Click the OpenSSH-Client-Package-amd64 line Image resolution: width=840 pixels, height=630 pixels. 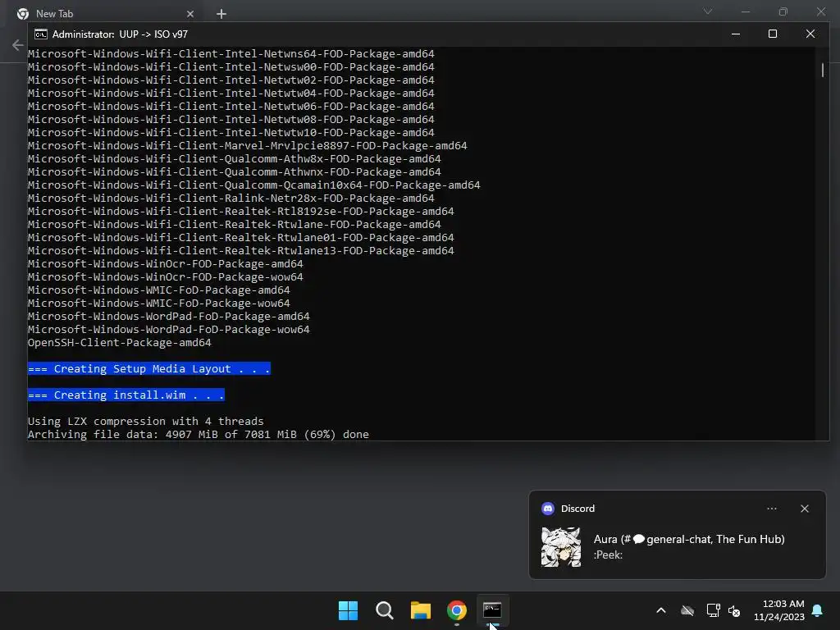(x=120, y=342)
